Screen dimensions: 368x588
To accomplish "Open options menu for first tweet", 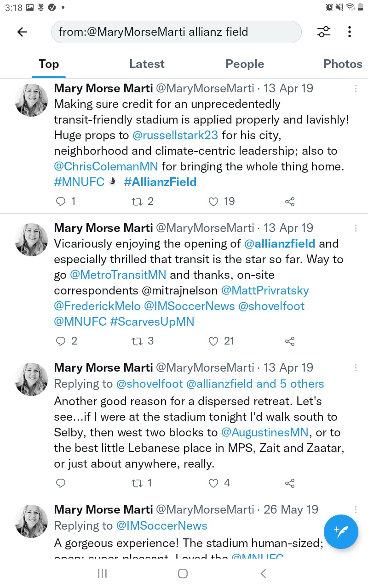I will [356, 89].
